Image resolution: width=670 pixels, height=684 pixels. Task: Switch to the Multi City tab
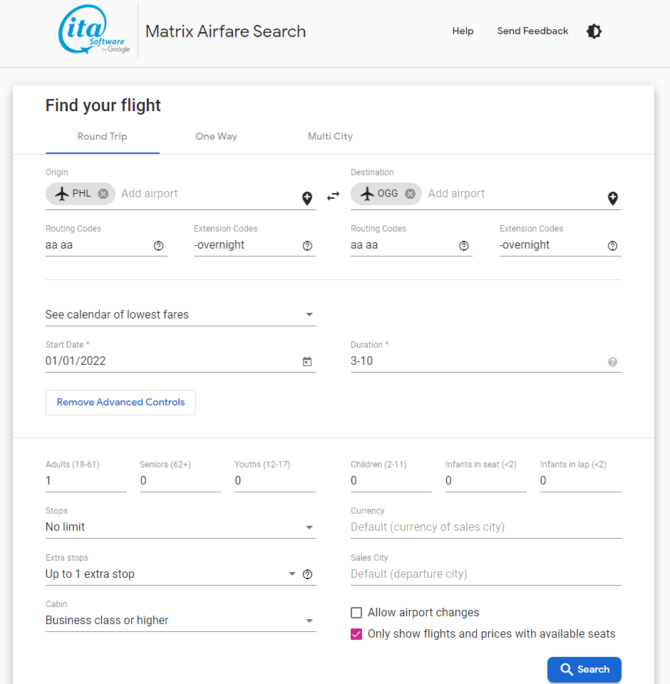pos(330,137)
